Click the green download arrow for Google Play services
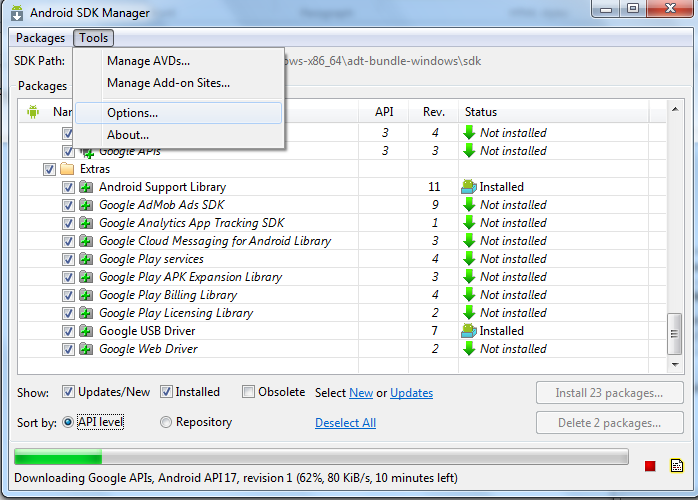Screen dimensions: 698x500 (x=469, y=259)
